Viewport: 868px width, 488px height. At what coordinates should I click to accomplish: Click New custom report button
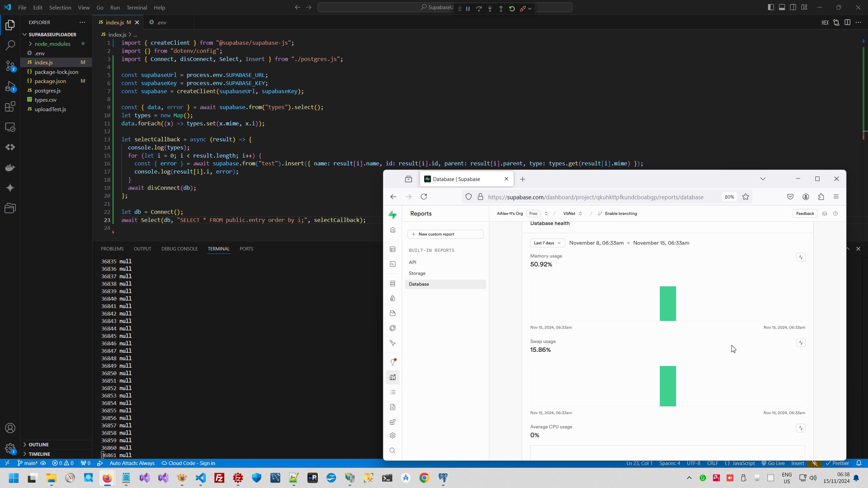[x=445, y=234]
